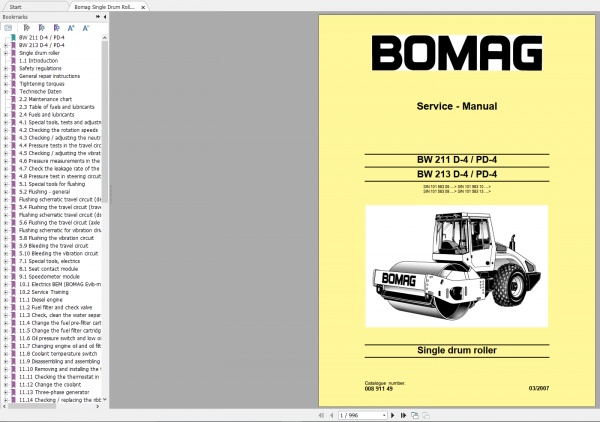Viewport: 600px width, 422px height.
Task: Click the gray expand current bookmark icon
Action: [x=26, y=28]
